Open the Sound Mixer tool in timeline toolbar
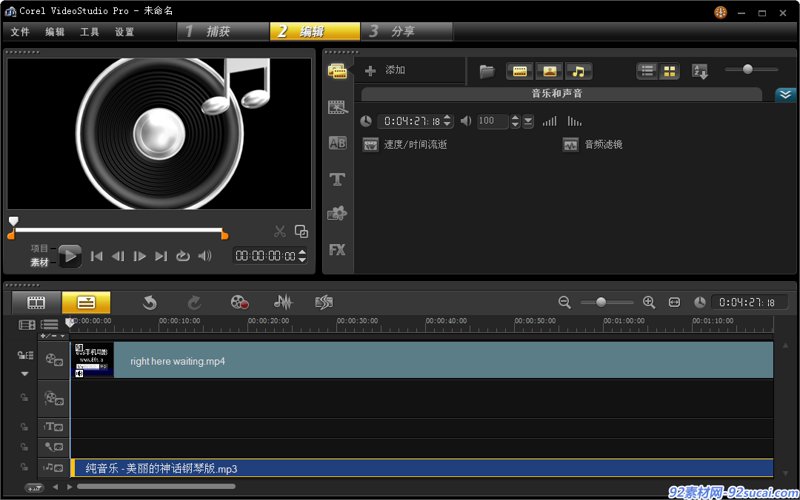Viewport: 800px width, 500px height. pyautogui.click(x=283, y=302)
